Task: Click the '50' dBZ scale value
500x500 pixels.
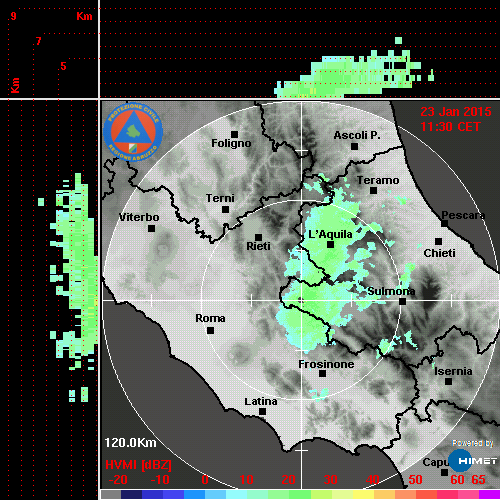Action: coord(415,480)
